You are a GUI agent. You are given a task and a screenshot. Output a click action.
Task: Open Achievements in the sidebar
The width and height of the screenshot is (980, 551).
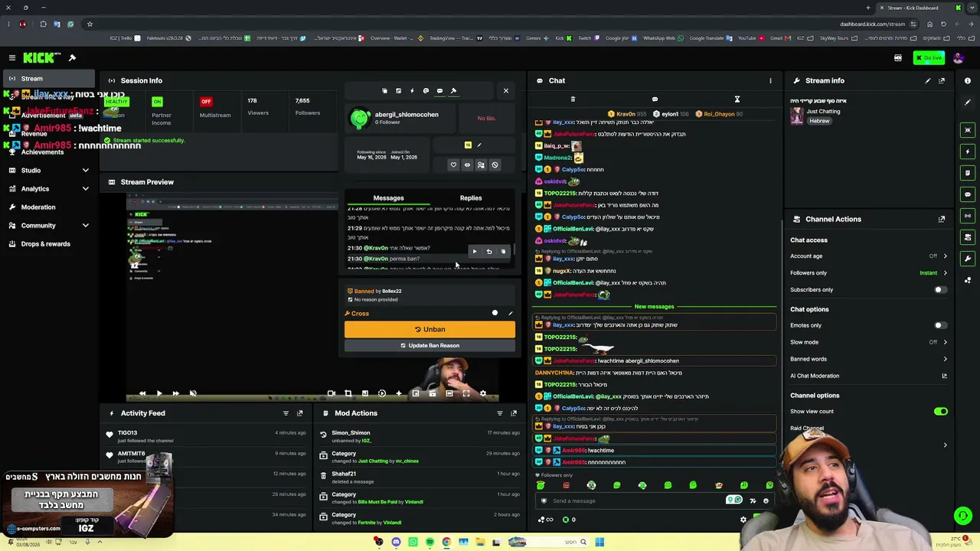(x=49, y=152)
